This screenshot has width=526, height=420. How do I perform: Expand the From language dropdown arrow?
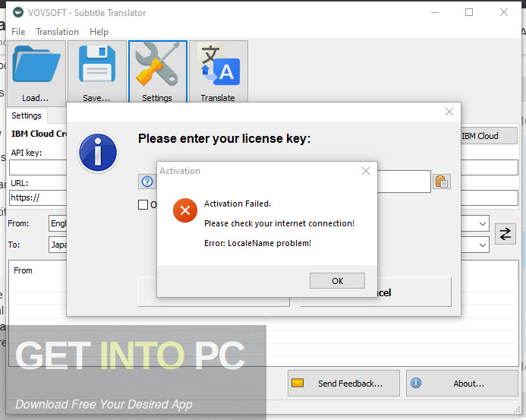click(x=483, y=224)
